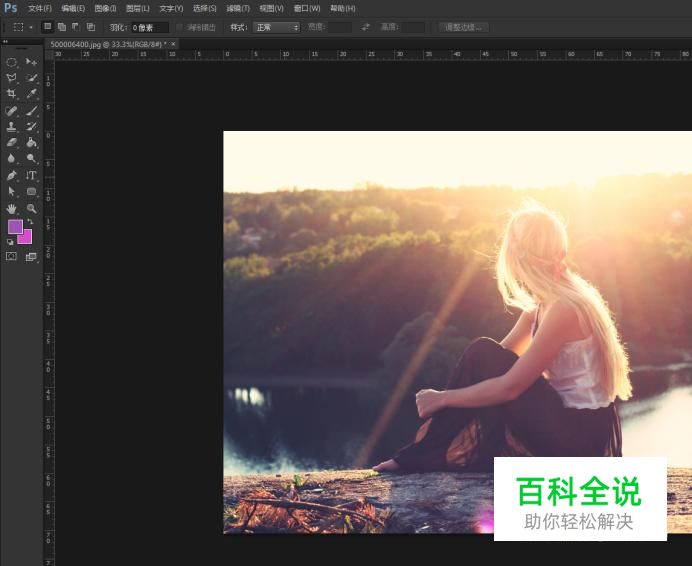Choose Subtract from Selection mode

(76, 27)
